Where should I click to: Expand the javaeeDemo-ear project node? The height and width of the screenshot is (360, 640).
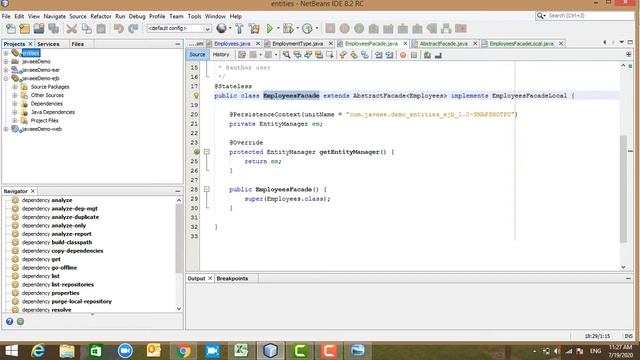6,70
